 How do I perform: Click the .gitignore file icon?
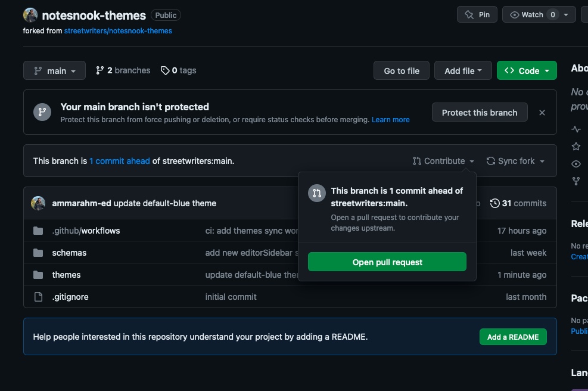click(x=39, y=297)
